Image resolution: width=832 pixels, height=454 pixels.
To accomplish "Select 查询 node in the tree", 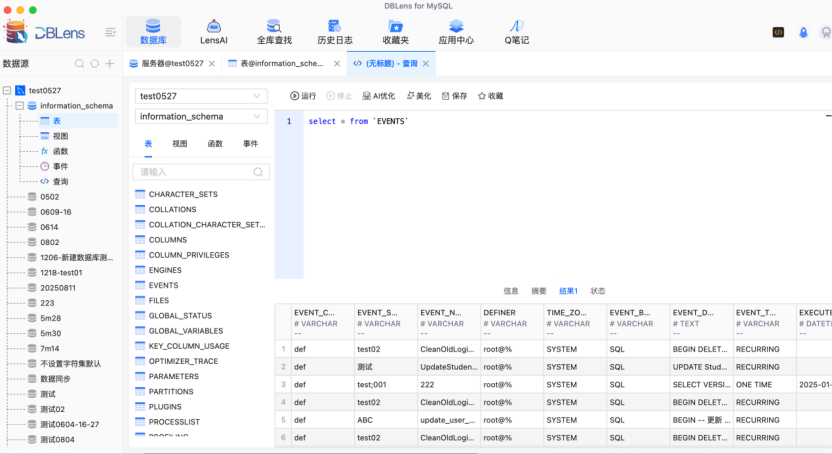I will [60, 181].
